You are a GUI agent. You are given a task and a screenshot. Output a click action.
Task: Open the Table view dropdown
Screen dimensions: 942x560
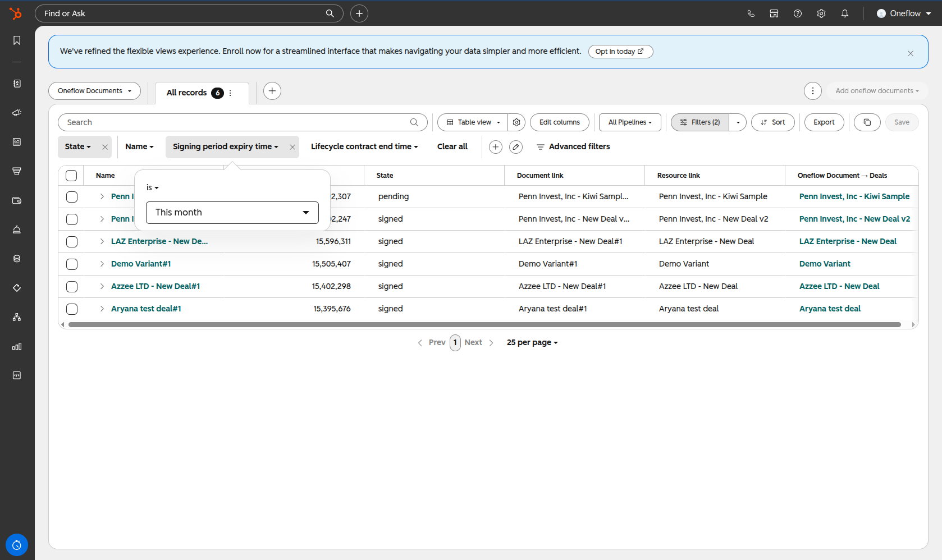tap(473, 122)
